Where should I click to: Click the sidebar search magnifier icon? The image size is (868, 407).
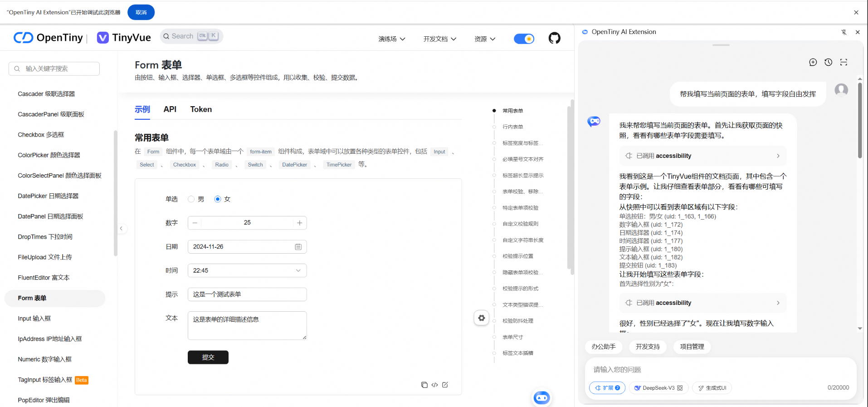tap(17, 69)
